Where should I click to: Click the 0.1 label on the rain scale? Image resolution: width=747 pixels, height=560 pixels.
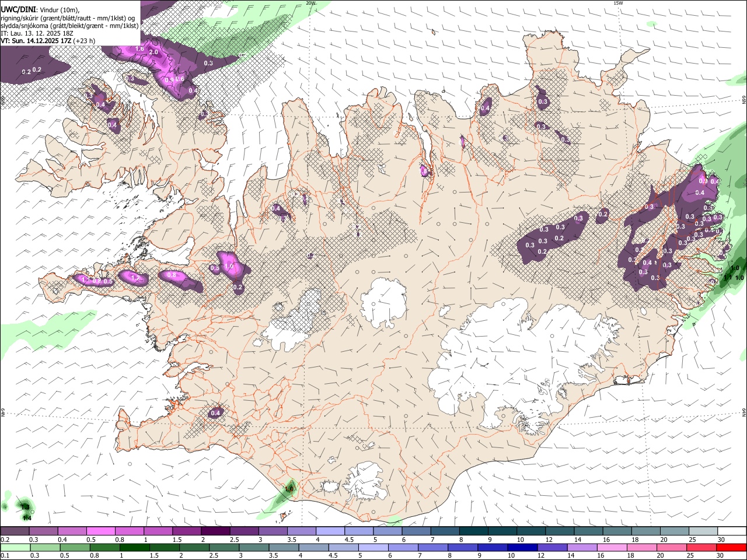coord(5,555)
